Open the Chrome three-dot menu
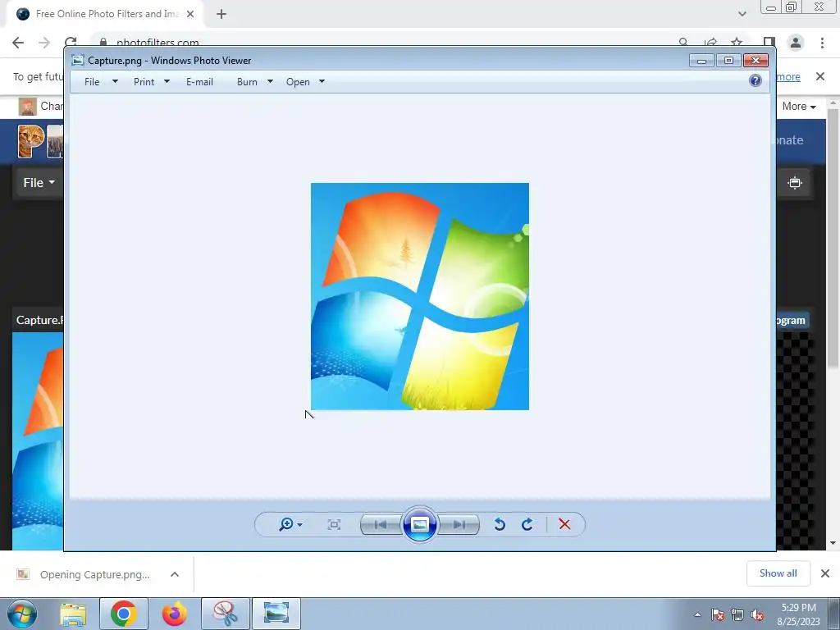This screenshot has width=840, height=630. click(x=822, y=43)
